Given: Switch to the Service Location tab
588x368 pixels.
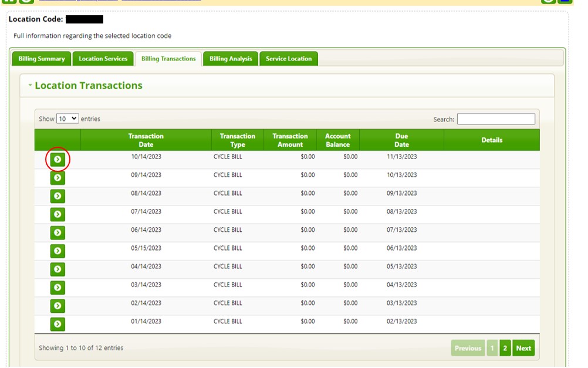Looking at the screenshot, I should click(289, 59).
